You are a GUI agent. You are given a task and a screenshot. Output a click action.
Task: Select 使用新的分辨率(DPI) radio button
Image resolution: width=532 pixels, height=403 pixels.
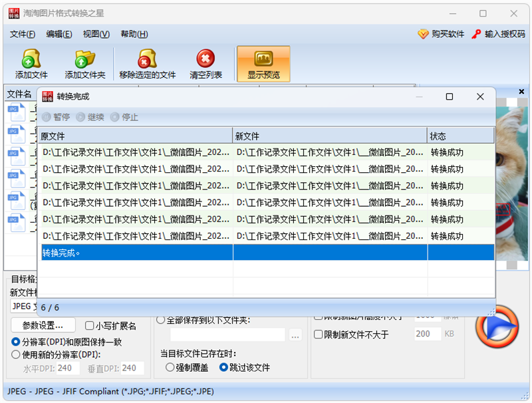pyautogui.click(x=15, y=354)
